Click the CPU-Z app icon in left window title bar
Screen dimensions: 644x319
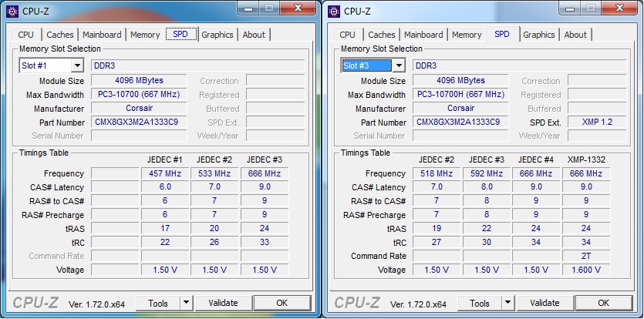tap(13, 12)
